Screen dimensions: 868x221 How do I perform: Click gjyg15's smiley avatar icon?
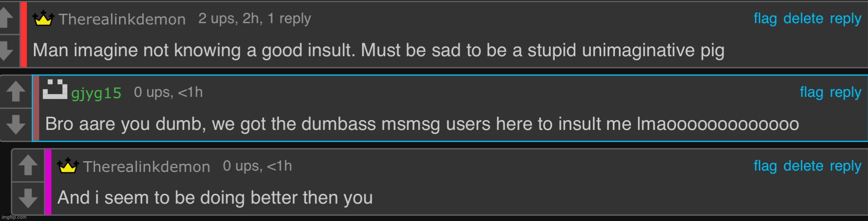[x=55, y=89]
